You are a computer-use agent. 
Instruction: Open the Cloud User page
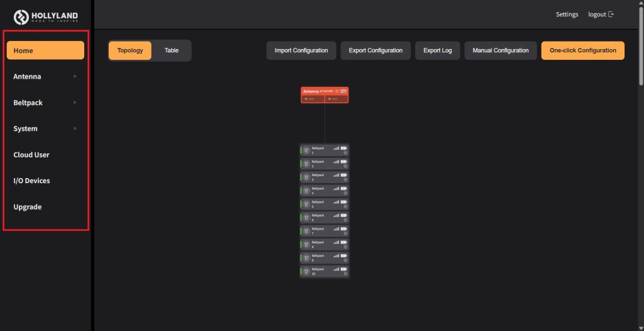[31, 155]
